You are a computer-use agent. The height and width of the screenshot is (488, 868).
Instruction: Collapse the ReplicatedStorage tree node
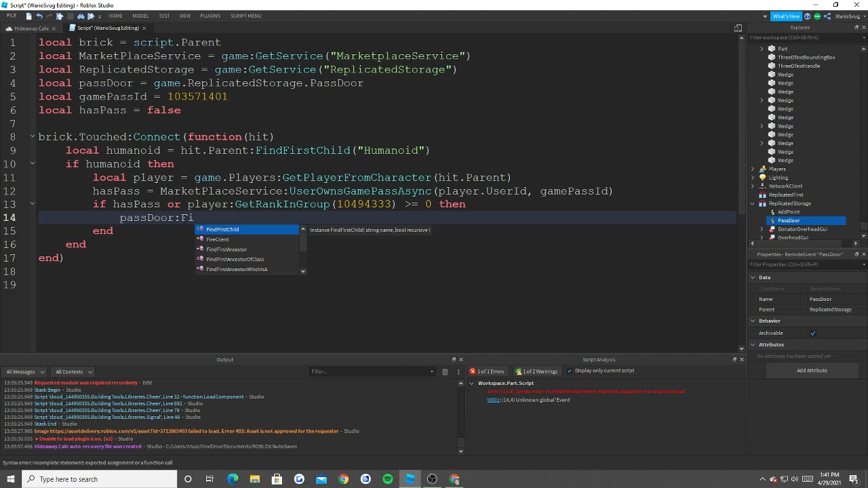tap(753, 203)
